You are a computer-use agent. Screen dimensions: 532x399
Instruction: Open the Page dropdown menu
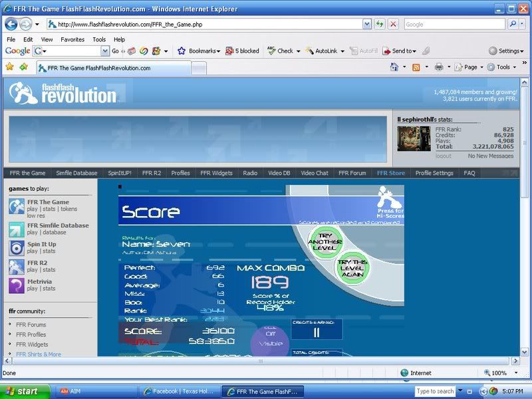pos(469,67)
